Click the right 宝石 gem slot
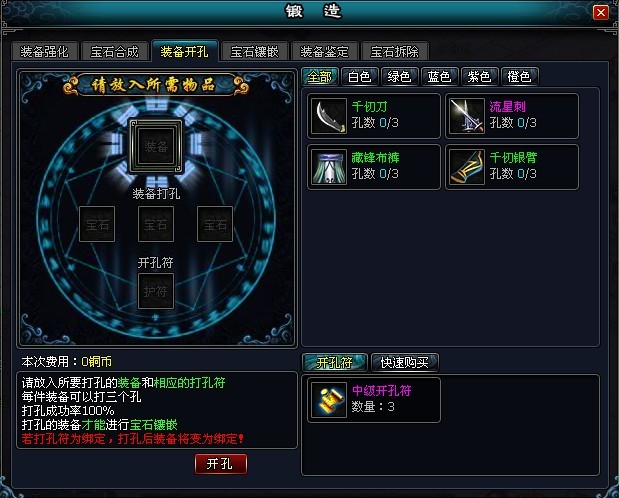 point(215,224)
